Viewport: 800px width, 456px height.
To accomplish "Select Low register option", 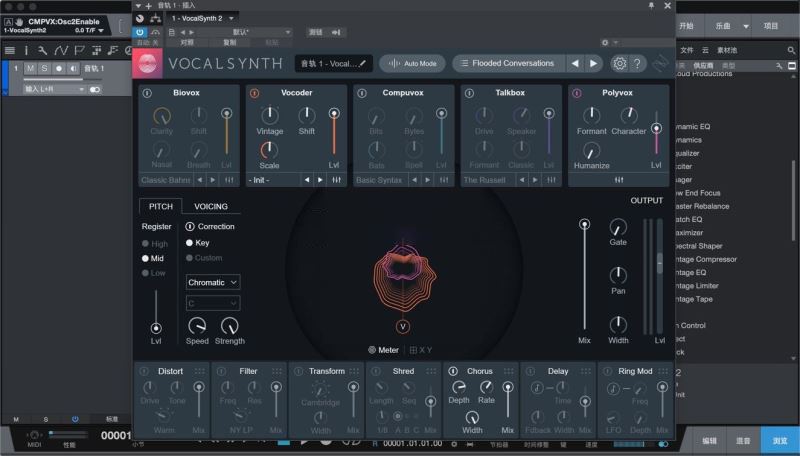I will pos(154,273).
